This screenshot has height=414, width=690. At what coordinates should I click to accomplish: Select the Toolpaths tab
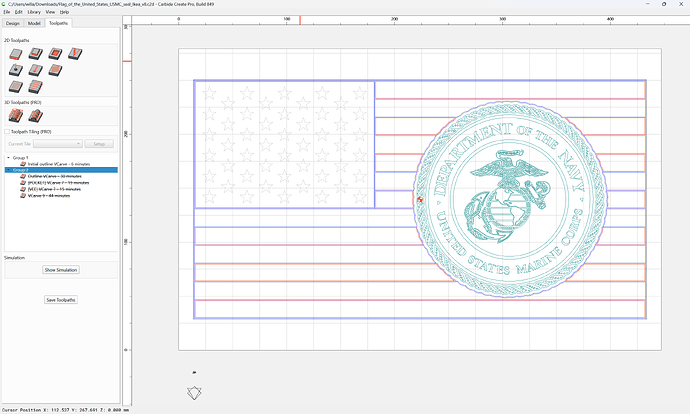tap(58, 23)
